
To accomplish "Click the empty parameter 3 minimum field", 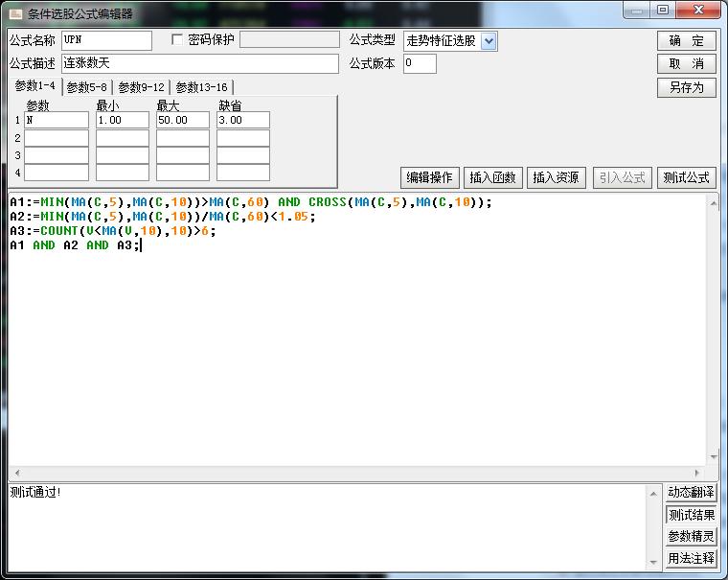I will (x=122, y=155).
